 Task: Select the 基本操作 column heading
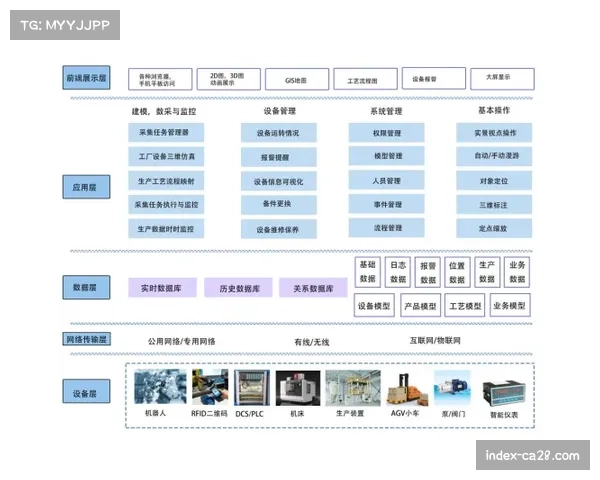click(x=494, y=110)
